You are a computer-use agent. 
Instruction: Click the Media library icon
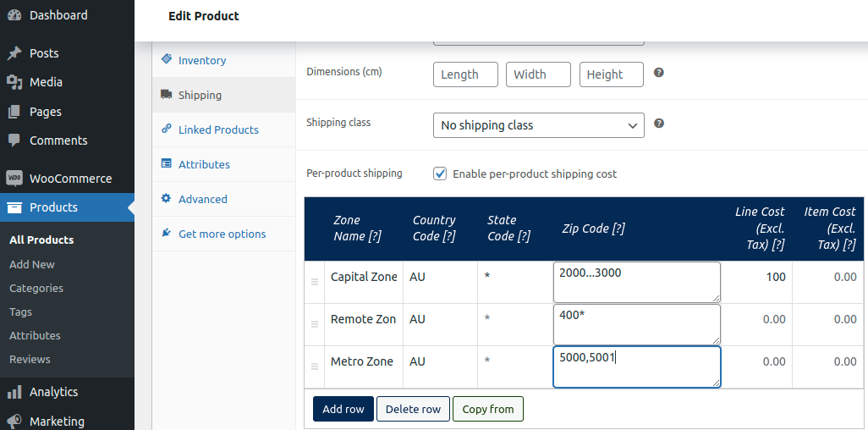coord(14,82)
